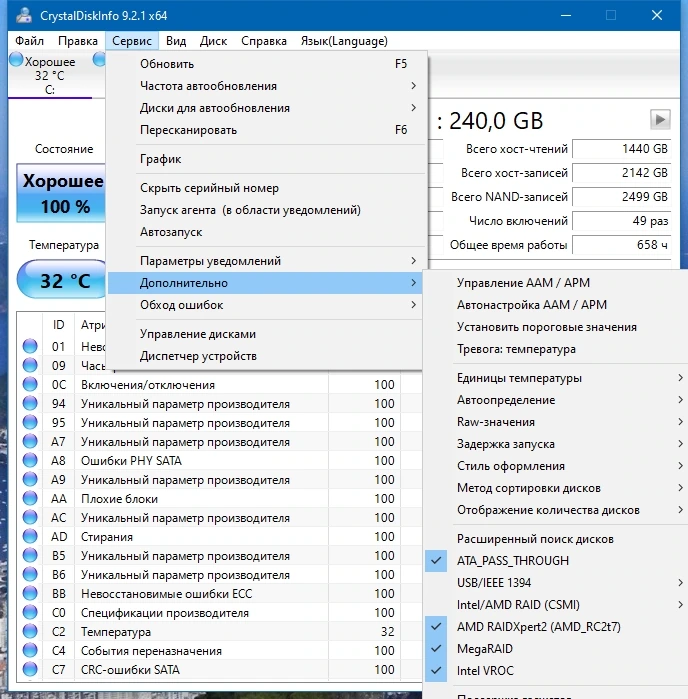Image resolution: width=688 pixels, height=699 pixels.
Task: Open Управление дисками
Action: point(265,334)
